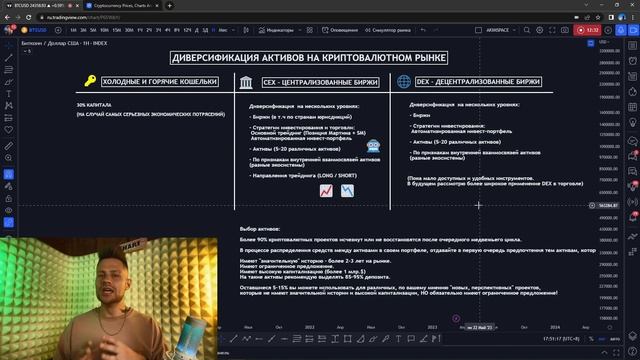The image size is (640, 360).
Task: Select the trend line tool in left toolbar
Action: coord(9,58)
